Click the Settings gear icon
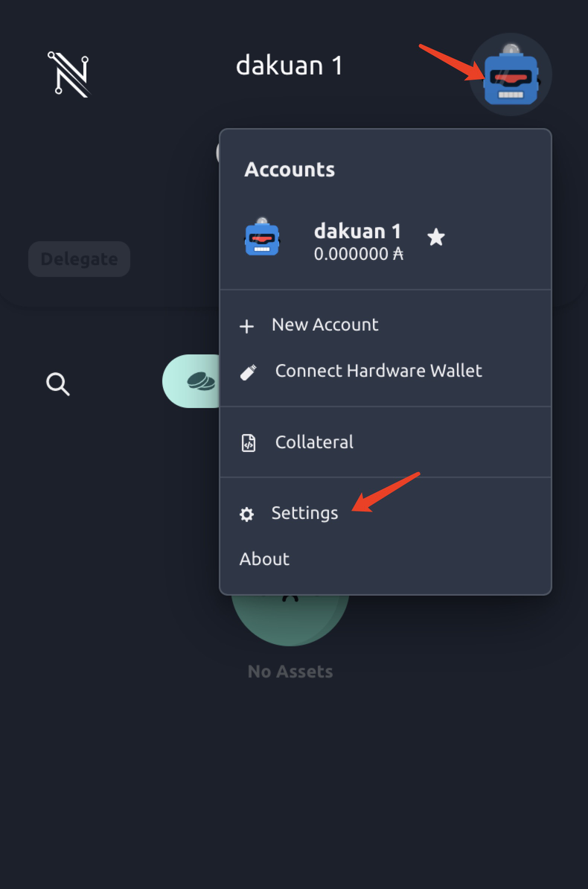Viewport: 588px width, 889px height. pyautogui.click(x=246, y=514)
